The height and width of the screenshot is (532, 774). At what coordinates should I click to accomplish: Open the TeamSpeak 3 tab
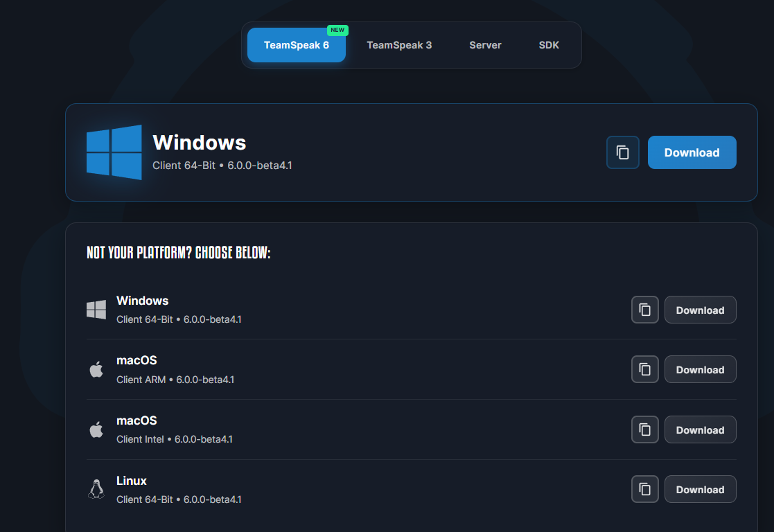coord(399,45)
